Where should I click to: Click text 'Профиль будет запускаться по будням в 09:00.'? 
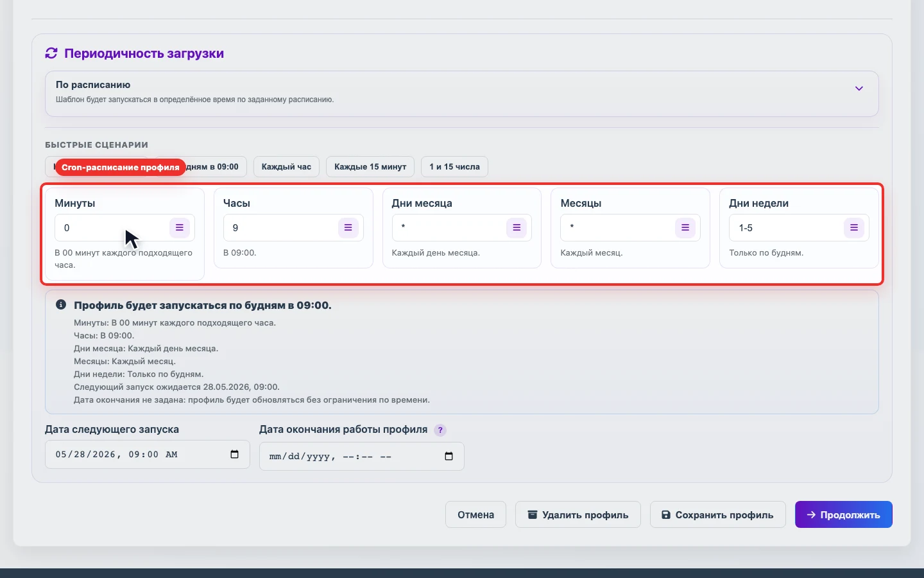point(203,306)
